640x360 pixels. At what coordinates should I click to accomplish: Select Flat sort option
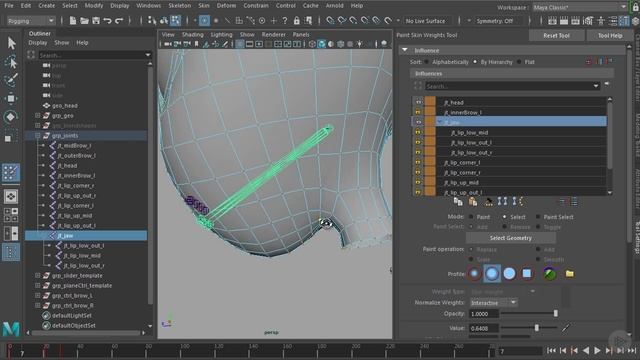point(519,62)
